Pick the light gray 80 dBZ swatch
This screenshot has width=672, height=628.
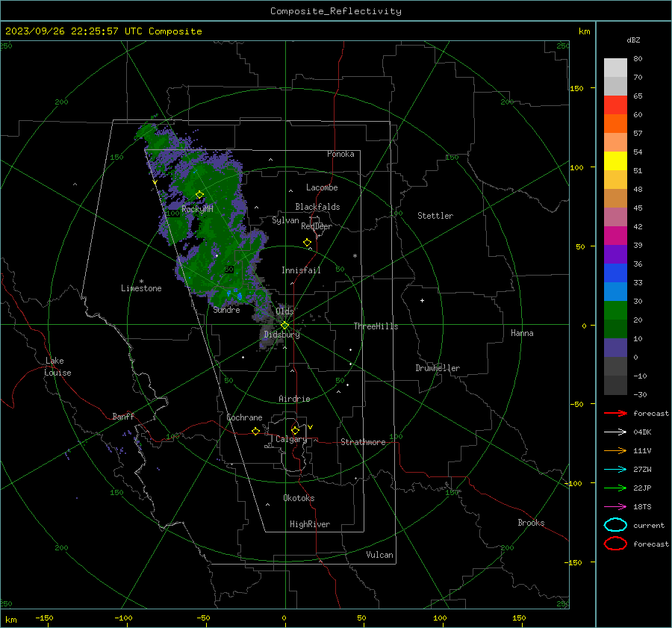click(x=615, y=67)
